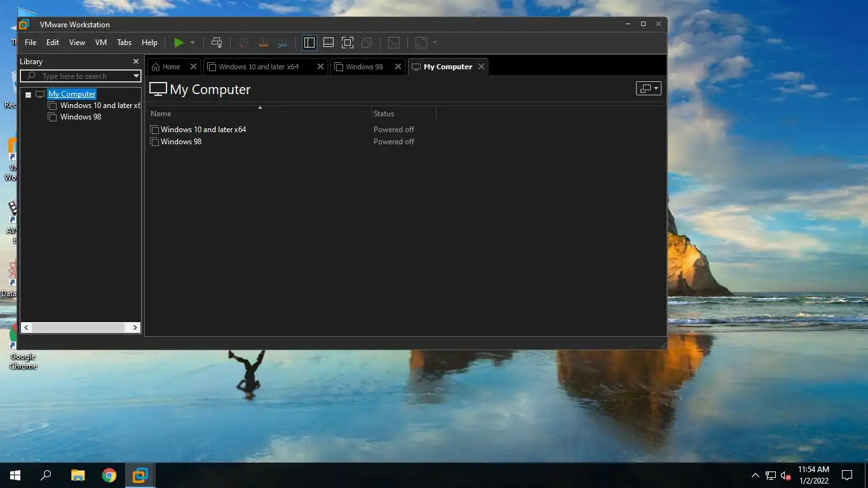
Task: Close the Windows 10 and later x64 tab
Action: (320, 67)
